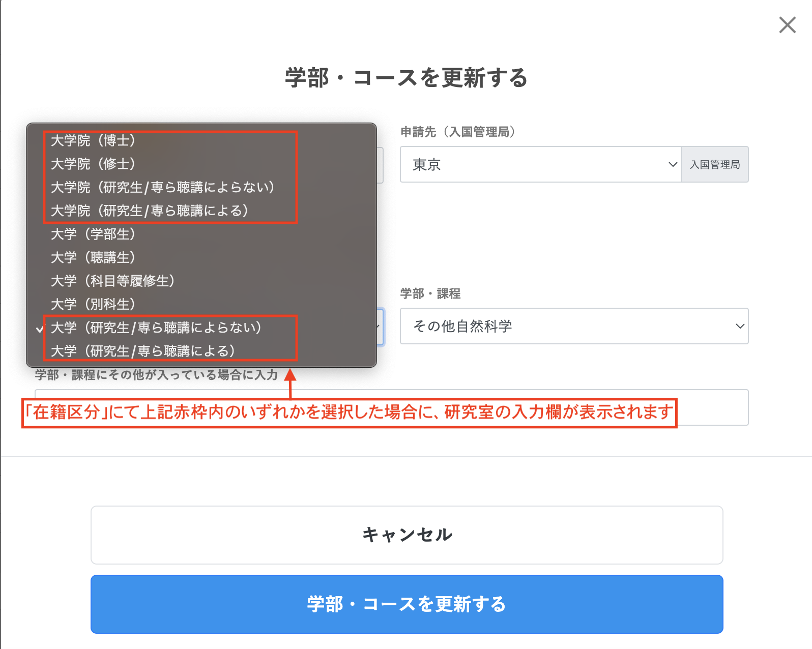Select 大学院（博士）option
Screen dimensions: 812x649
201,140
